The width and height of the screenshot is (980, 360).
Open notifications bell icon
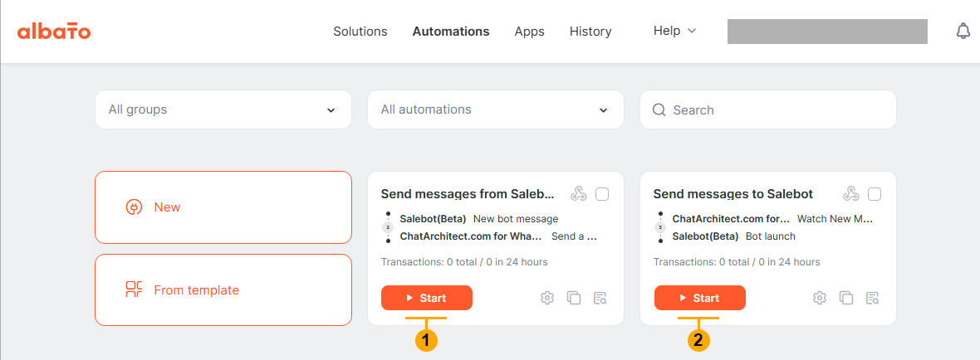click(x=963, y=32)
